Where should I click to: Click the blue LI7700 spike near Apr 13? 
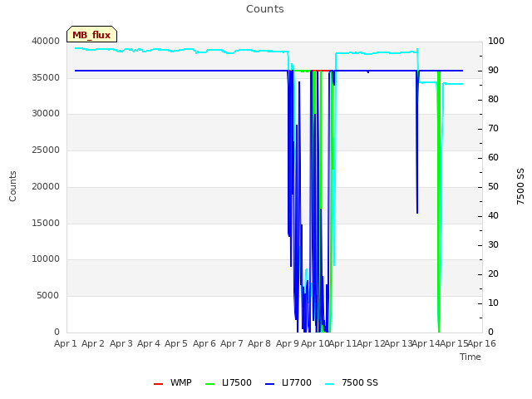(x=417, y=142)
